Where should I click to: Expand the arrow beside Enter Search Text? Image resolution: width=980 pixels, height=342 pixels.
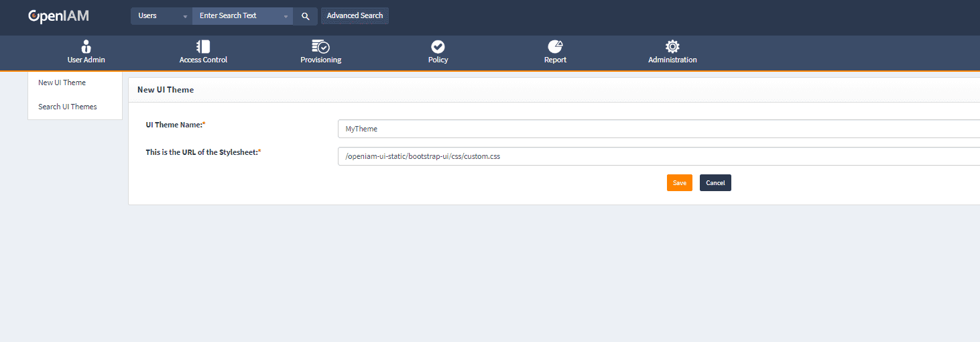tap(286, 16)
